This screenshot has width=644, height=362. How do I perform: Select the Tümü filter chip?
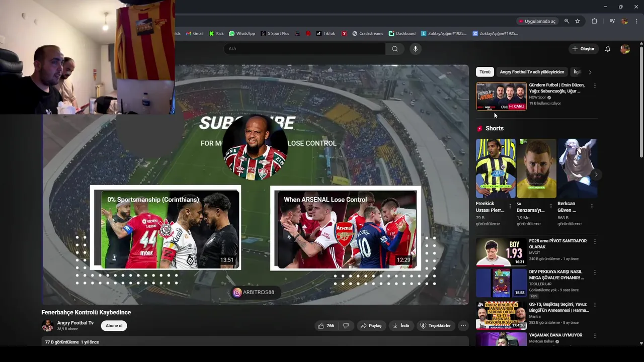point(485,72)
